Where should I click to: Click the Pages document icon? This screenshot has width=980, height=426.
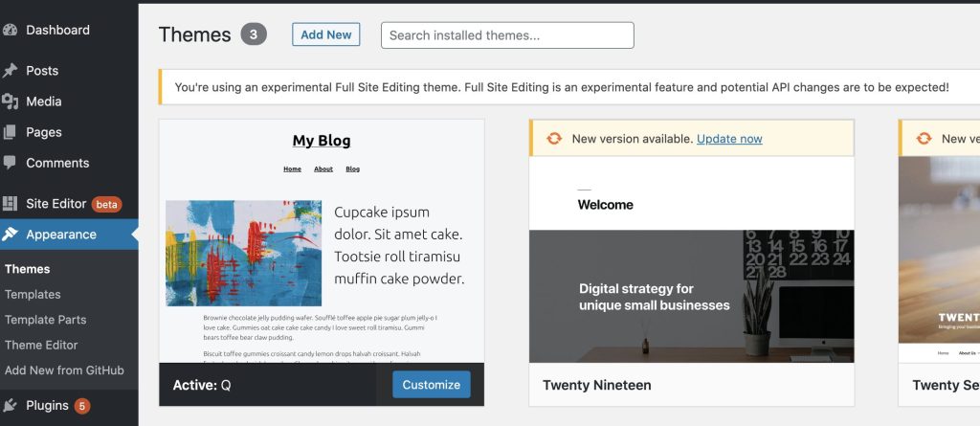pos(11,132)
